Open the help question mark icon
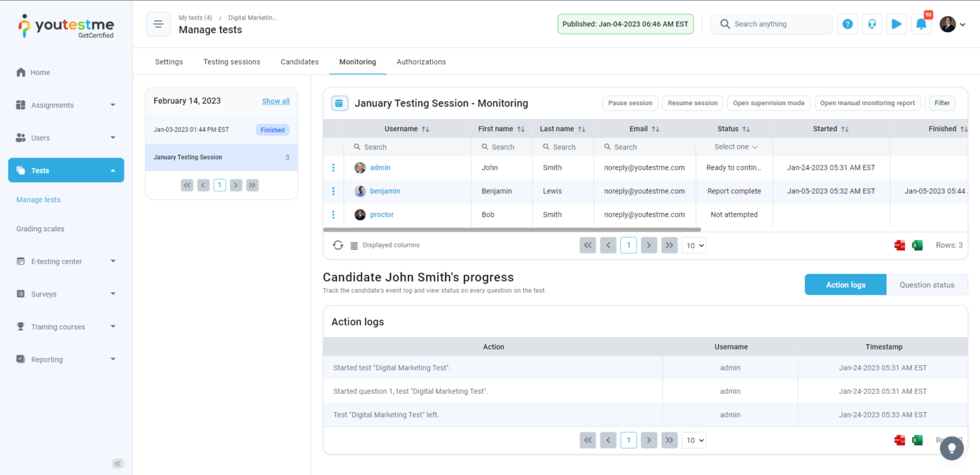Image resolution: width=980 pixels, height=475 pixels. click(847, 24)
